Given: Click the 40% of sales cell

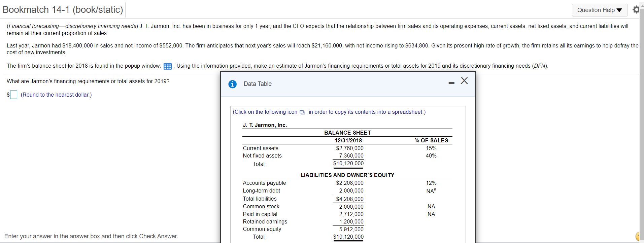Looking at the screenshot, I should [431, 155].
